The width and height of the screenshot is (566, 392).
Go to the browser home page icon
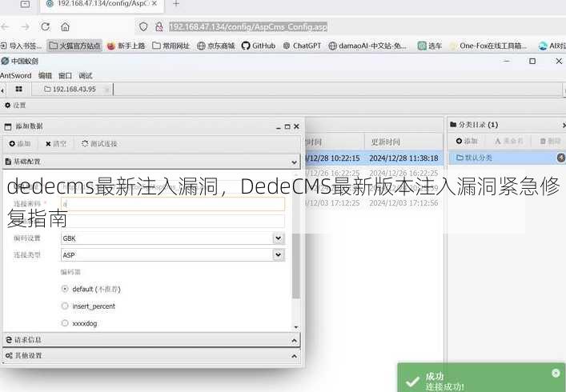pyautogui.click(x=65, y=26)
